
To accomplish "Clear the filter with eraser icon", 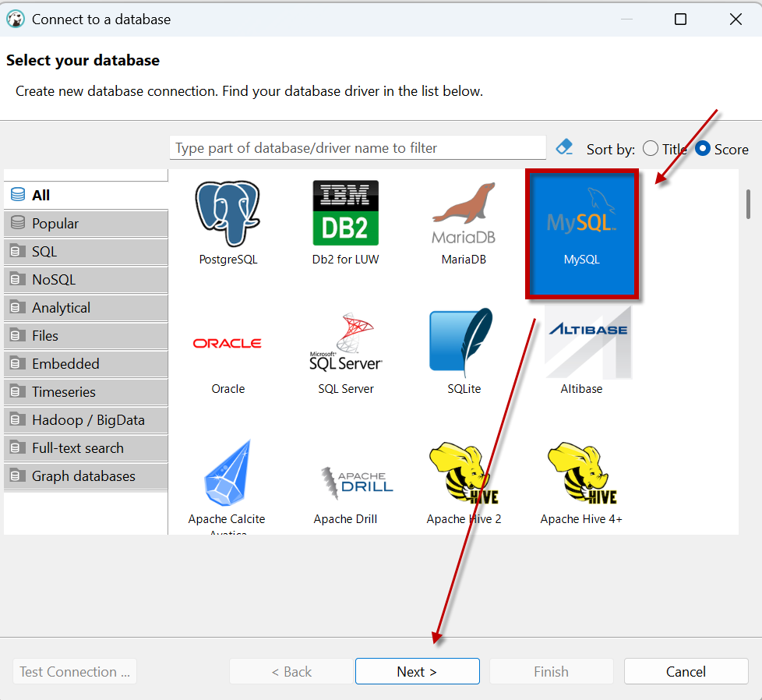I will [565, 147].
